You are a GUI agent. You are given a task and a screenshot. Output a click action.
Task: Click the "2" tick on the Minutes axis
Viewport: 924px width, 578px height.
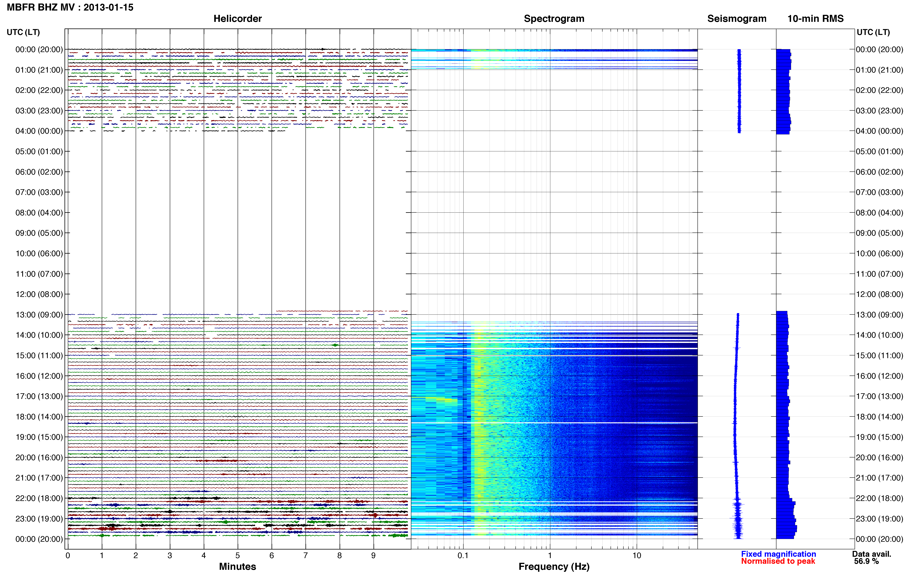tap(136, 555)
